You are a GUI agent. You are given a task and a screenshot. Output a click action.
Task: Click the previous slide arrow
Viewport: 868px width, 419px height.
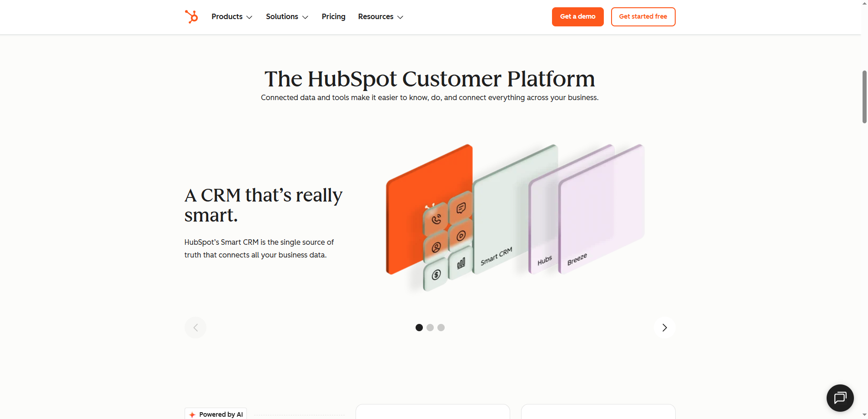[x=196, y=328]
